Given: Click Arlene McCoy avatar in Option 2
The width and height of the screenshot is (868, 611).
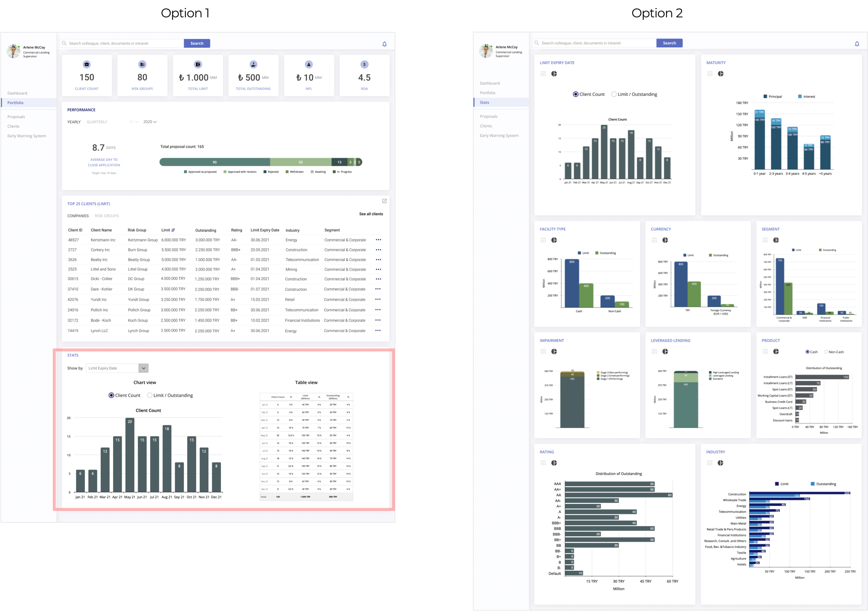Looking at the screenshot, I should (x=486, y=51).
